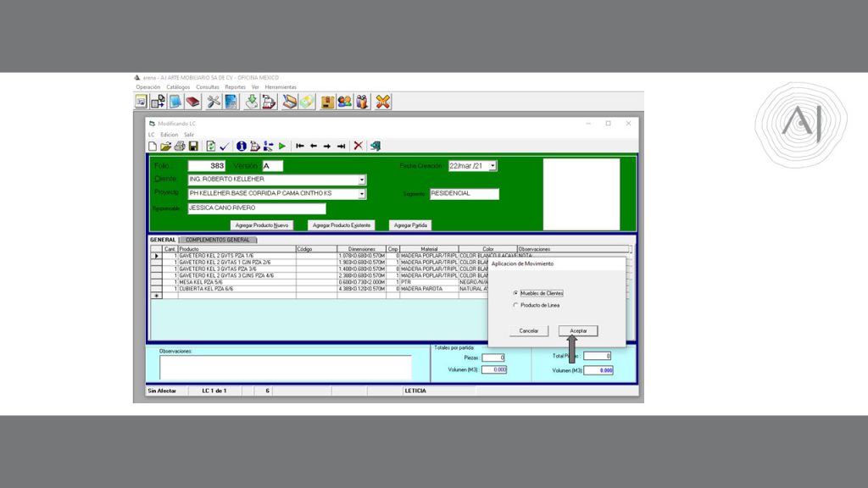Screen dimensions: 868x488
Task: Click the blue info circle icon
Action: point(241,146)
